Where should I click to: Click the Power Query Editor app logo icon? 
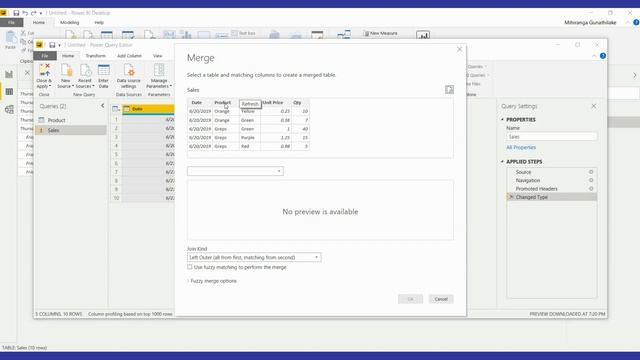[x=40, y=45]
